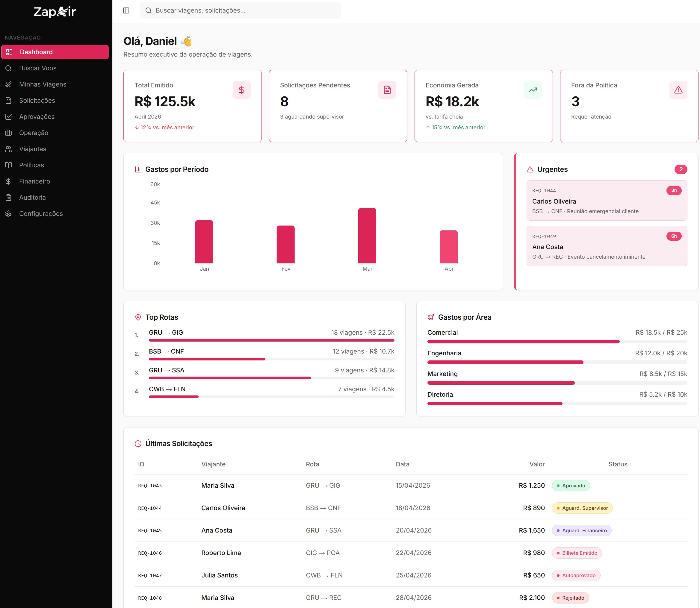Click the GRU → GIG route progress bar
700x608 pixels.
tap(272, 340)
